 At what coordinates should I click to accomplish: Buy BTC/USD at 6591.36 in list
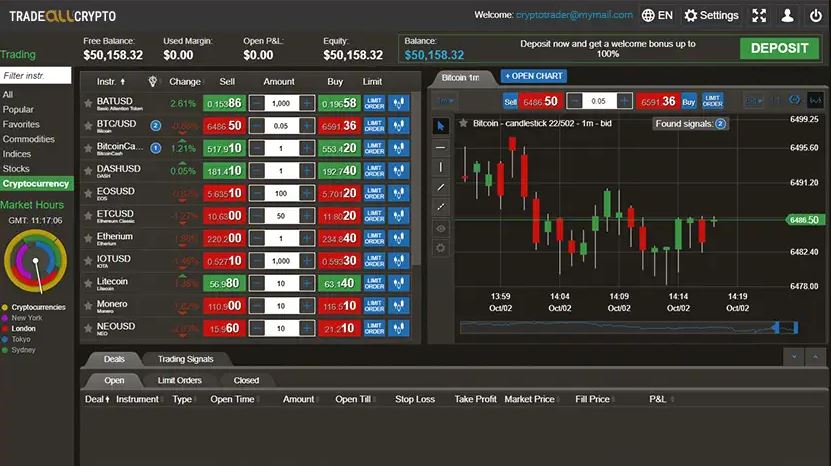click(339, 126)
